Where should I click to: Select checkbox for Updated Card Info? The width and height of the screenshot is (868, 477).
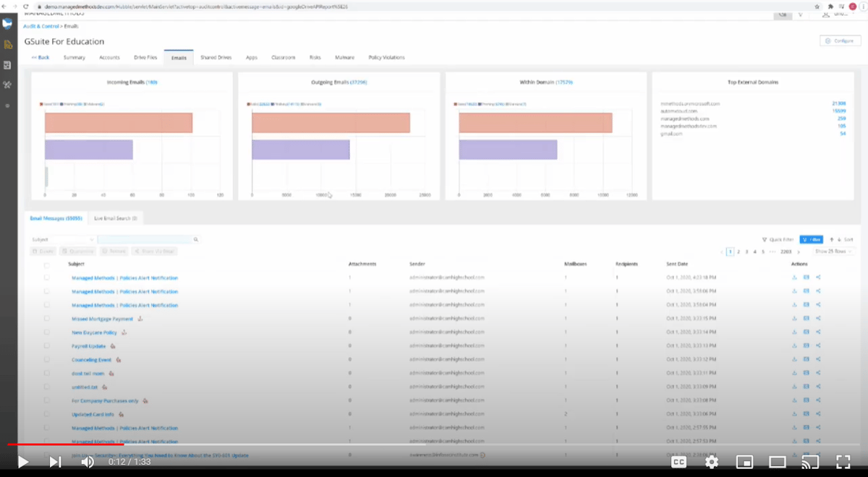pyautogui.click(x=47, y=414)
